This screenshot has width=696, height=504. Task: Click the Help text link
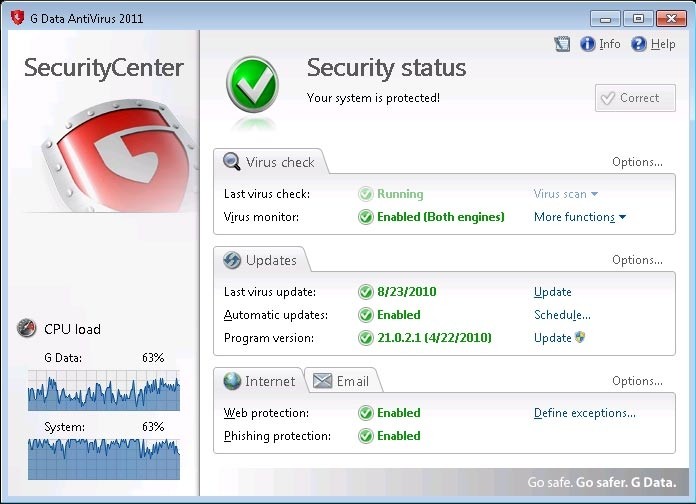coord(663,44)
